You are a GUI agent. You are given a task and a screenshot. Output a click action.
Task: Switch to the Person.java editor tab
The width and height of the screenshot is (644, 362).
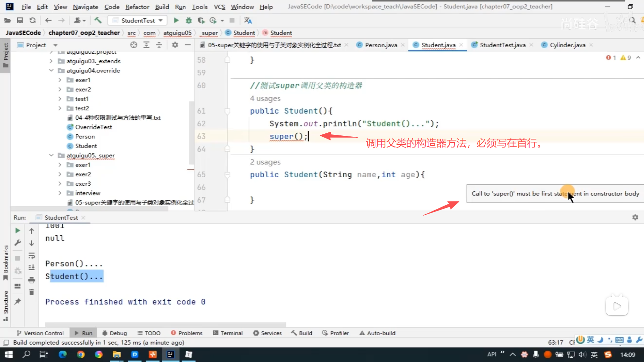(x=381, y=45)
